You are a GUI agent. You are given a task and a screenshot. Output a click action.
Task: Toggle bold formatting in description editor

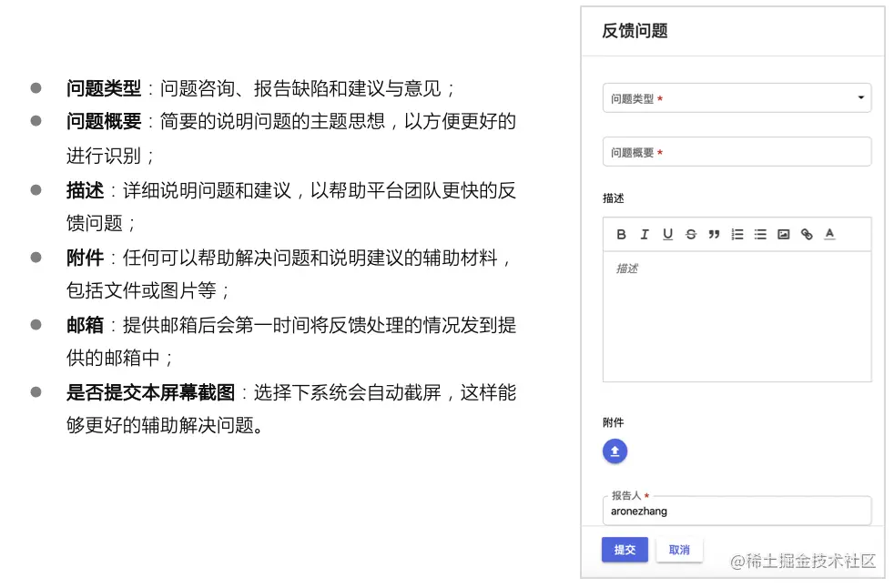point(622,235)
